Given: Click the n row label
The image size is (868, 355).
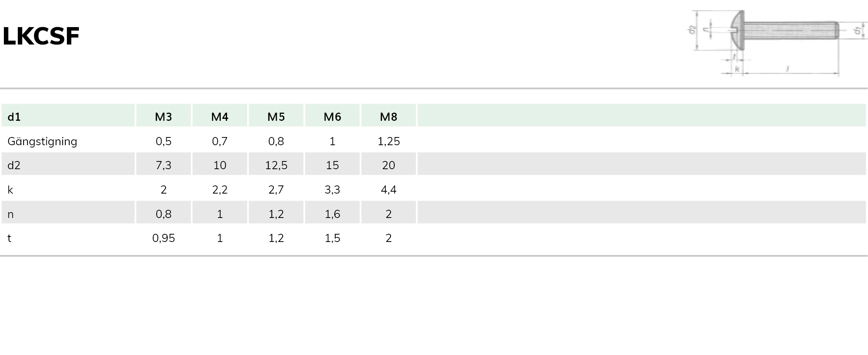Looking at the screenshot, I should pos(10,214).
